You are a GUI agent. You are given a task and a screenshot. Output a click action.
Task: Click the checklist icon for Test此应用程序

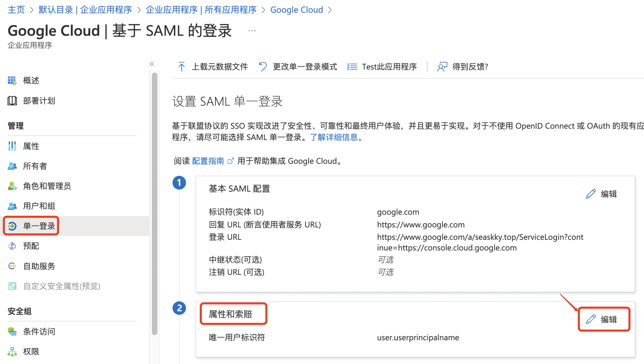click(352, 67)
